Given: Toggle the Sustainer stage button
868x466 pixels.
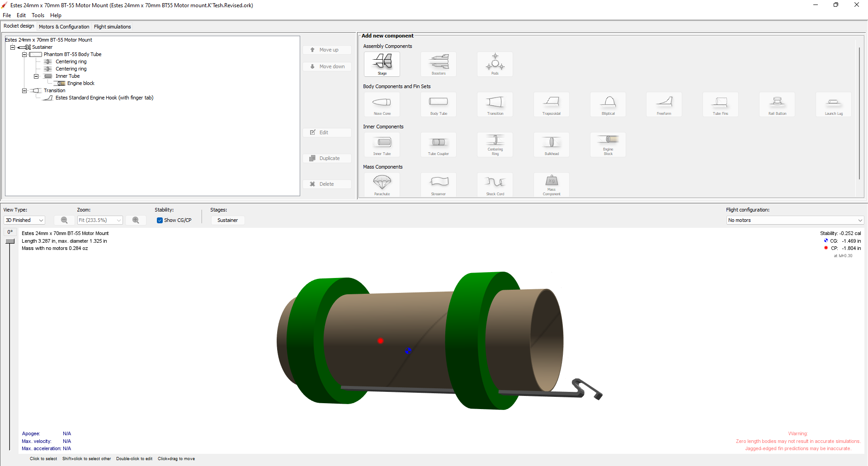Looking at the screenshot, I should [x=227, y=220].
